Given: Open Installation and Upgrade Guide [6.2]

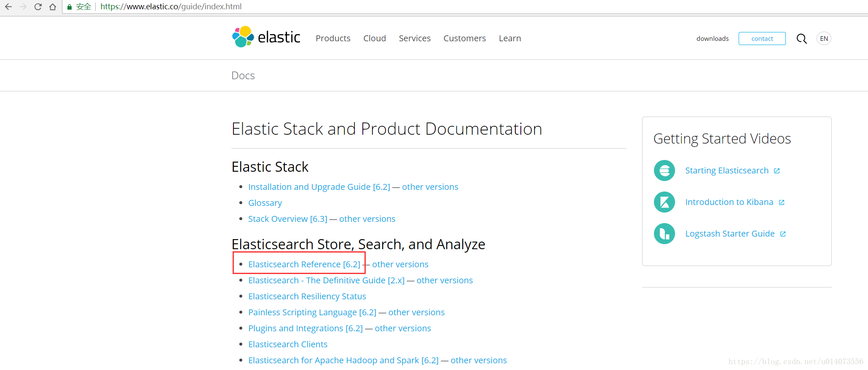Looking at the screenshot, I should click(x=319, y=187).
